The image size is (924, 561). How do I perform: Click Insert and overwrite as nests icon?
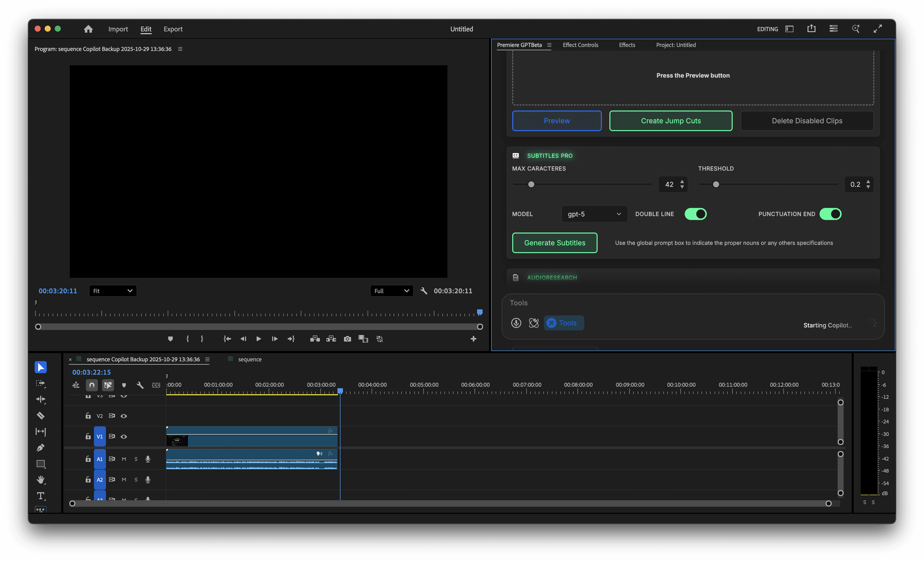click(76, 385)
